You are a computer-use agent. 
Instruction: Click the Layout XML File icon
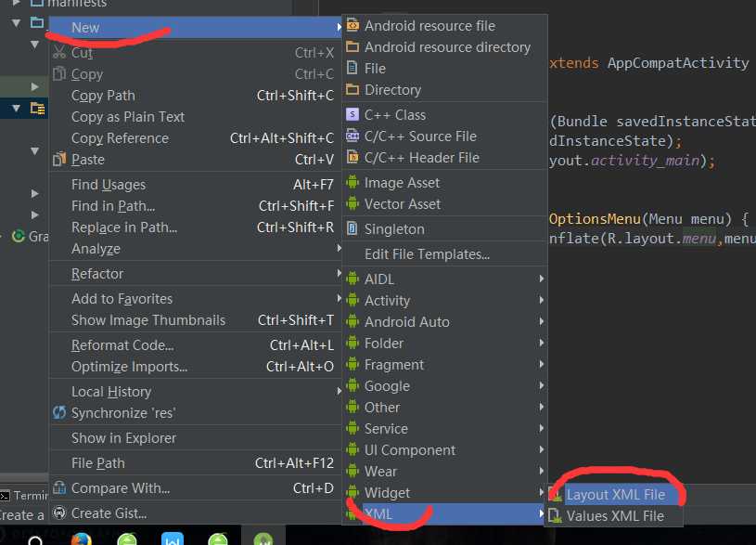pyautogui.click(x=555, y=494)
